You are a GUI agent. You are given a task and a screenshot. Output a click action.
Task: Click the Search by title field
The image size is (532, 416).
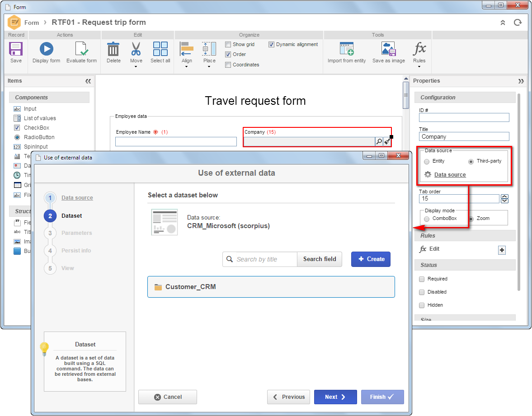coord(260,259)
